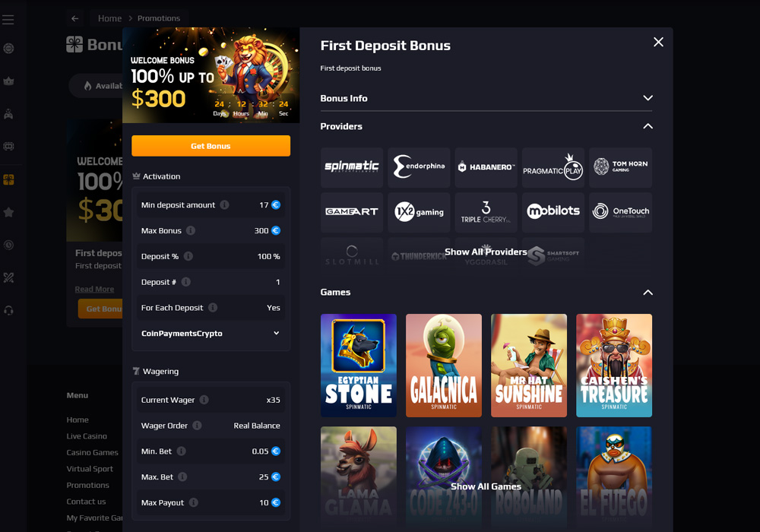The width and height of the screenshot is (760, 532).
Task: Close the First Deposit Bonus dialog
Action: [x=658, y=42]
